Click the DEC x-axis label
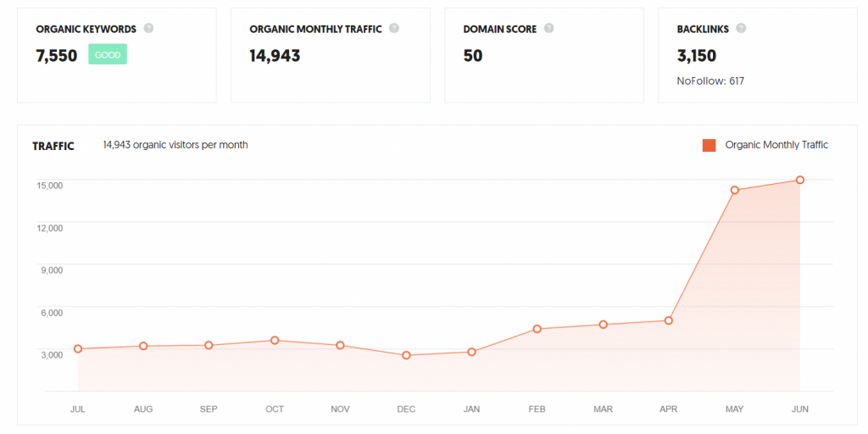The image size is (868, 434). (406, 409)
